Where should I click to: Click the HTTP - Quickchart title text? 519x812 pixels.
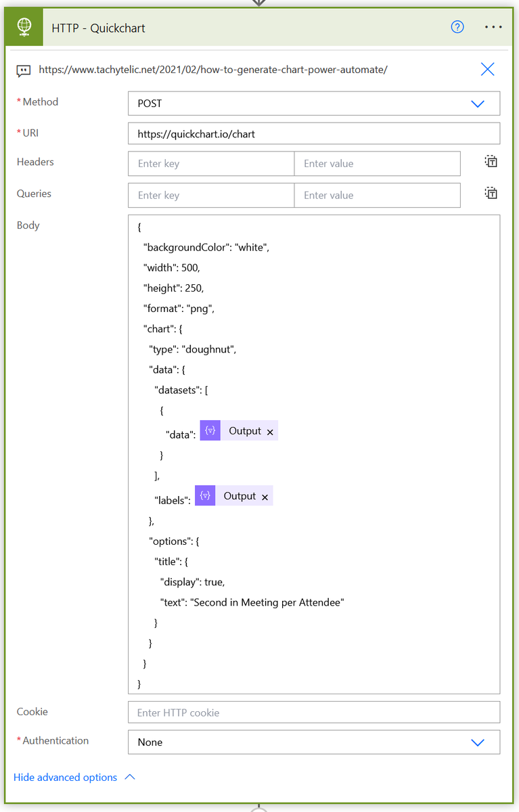pos(98,28)
